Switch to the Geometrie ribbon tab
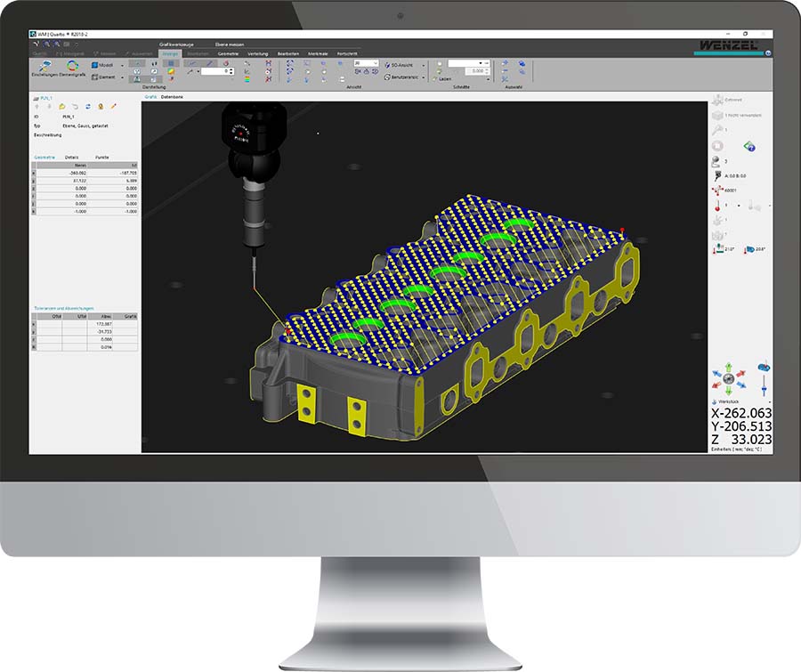Viewport: 801px width, 672px height. [228, 53]
